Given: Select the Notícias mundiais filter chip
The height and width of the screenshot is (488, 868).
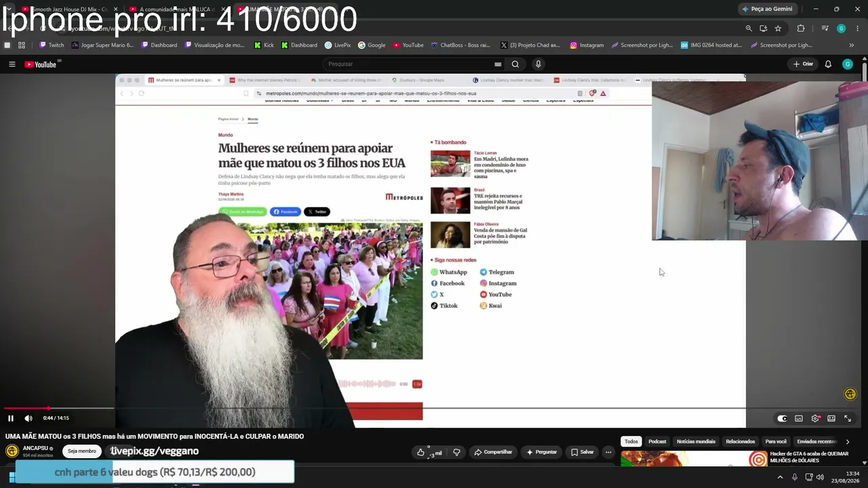Looking at the screenshot, I should 696,442.
